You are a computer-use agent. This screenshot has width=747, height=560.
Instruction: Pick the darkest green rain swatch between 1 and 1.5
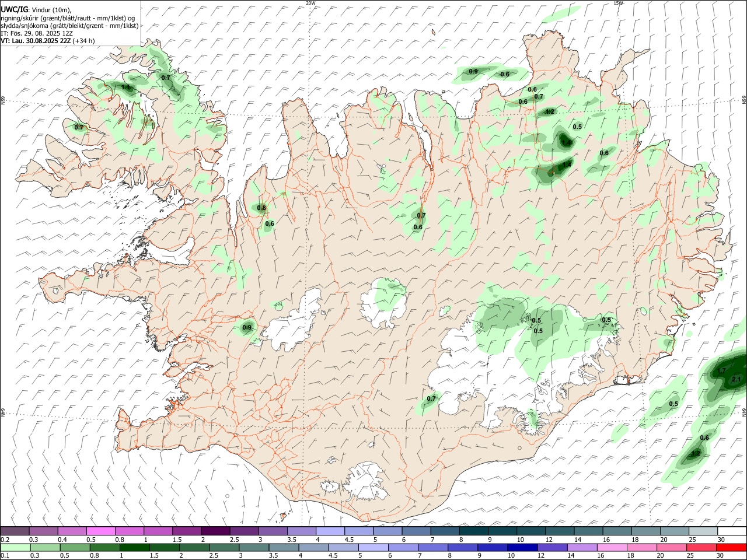[x=135, y=548]
